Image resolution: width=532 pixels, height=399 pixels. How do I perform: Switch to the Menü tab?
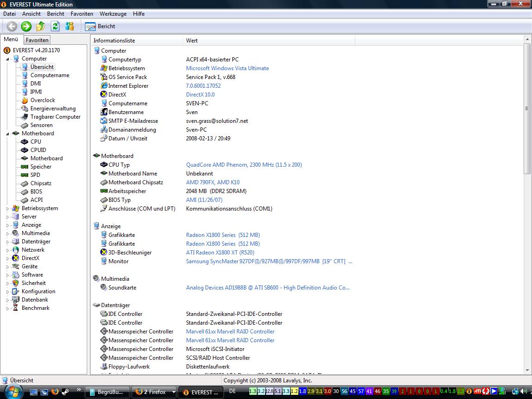(x=11, y=39)
